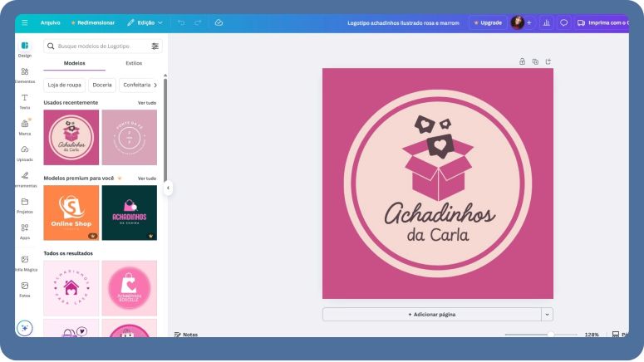Screen dimensions: 644x362
Task: Click Ver tudo beside Usados recentemente
Action: (x=146, y=102)
